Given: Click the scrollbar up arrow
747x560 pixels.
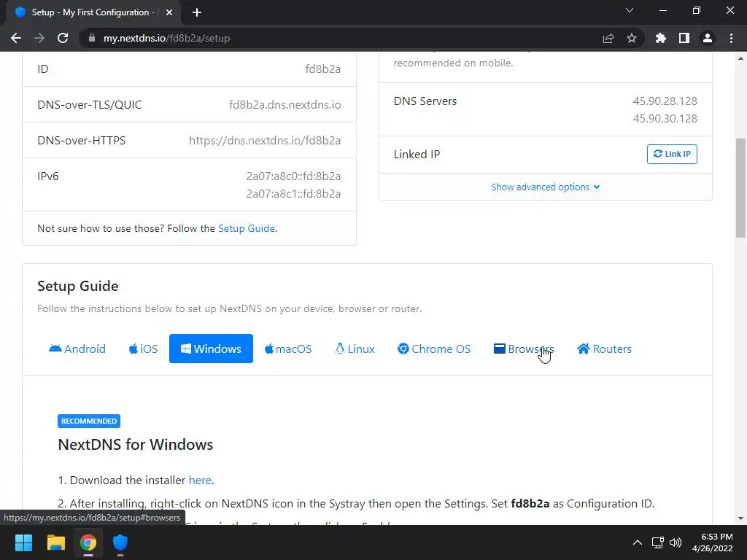Looking at the screenshot, I should pyautogui.click(x=740, y=58).
